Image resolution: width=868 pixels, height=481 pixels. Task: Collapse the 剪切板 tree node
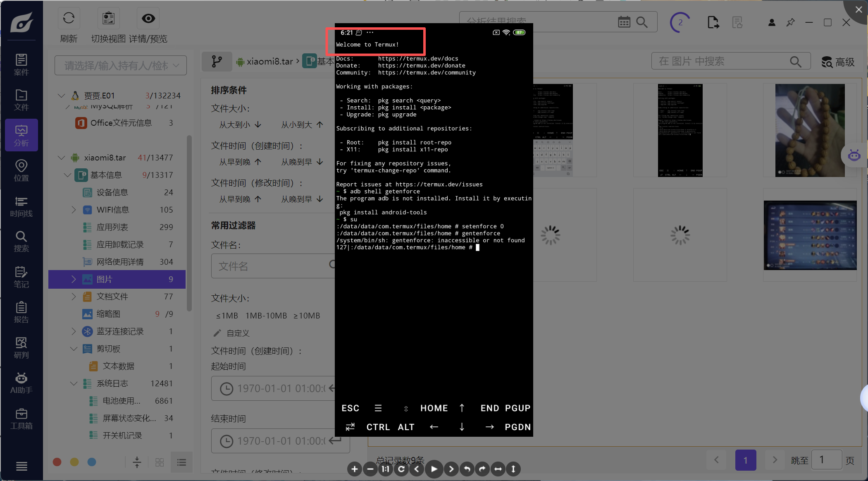tap(74, 349)
